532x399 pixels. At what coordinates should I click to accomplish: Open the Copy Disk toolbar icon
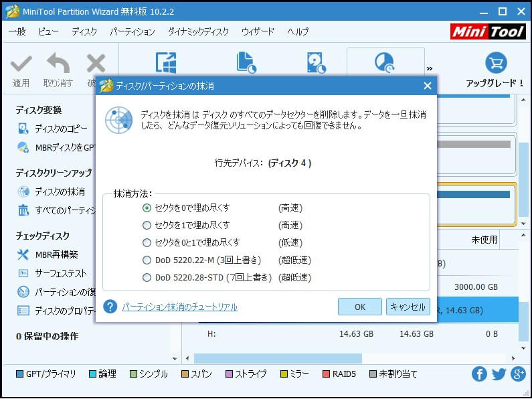pos(317,62)
